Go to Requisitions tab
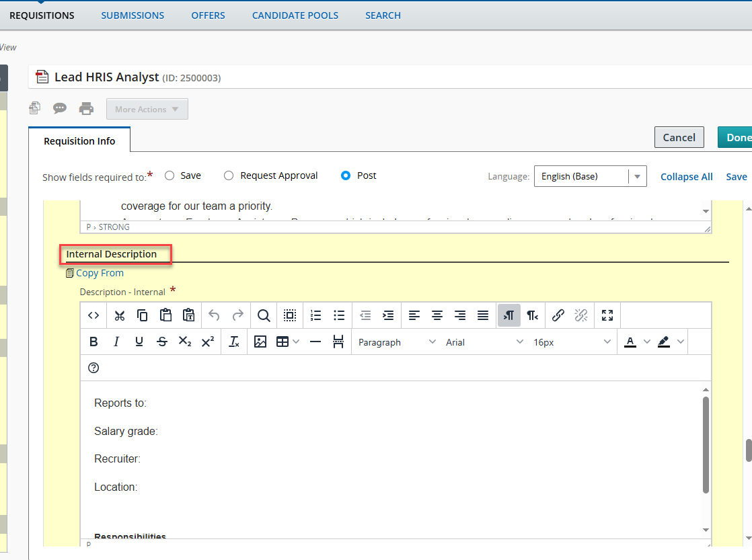The width and height of the screenshot is (752, 560). click(x=42, y=15)
